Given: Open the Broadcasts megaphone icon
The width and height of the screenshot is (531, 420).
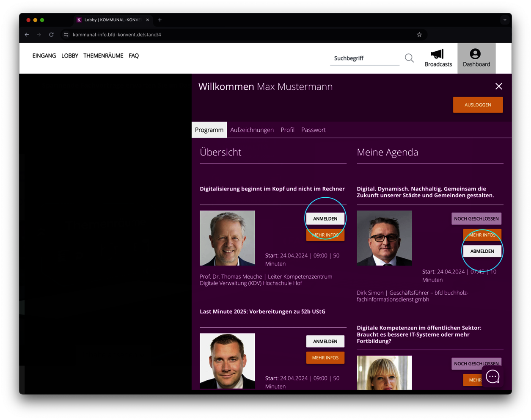Looking at the screenshot, I should click(438, 58).
